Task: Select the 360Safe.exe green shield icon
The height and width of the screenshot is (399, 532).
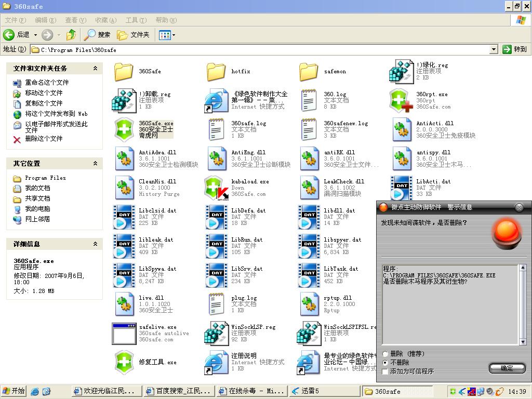Action: pos(124,129)
